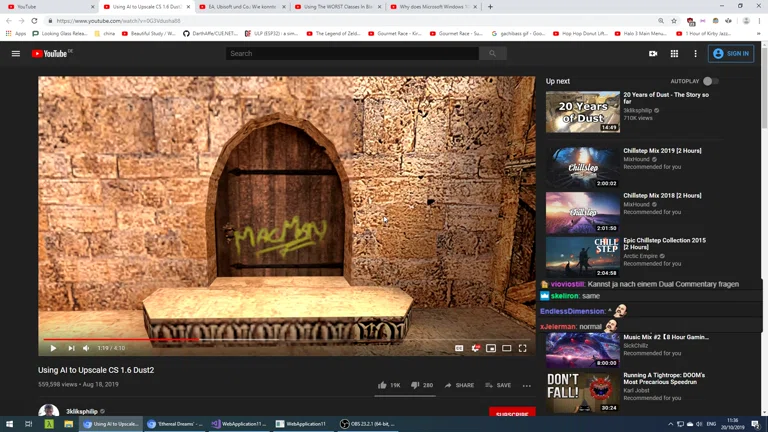
Task: Play the video
Action: [x=53, y=348]
